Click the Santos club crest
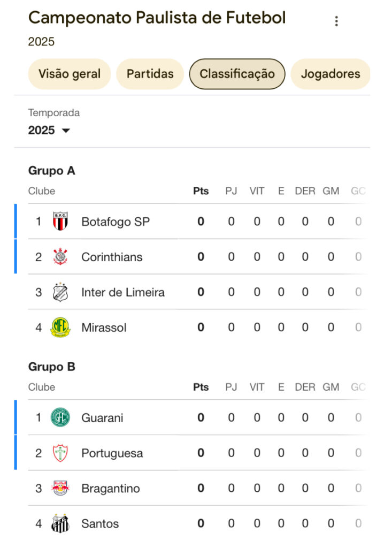 point(60,523)
